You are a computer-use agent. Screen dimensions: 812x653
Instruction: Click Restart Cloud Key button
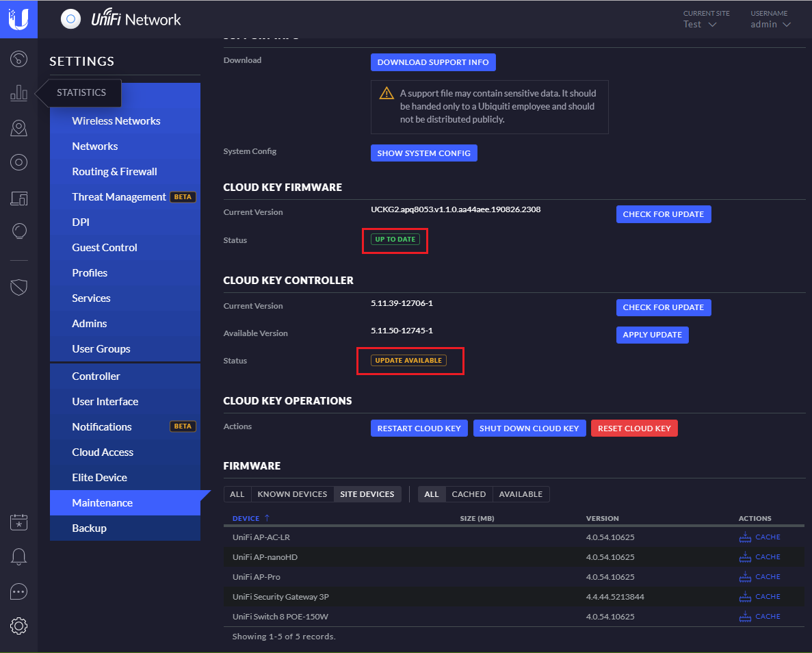pos(419,428)
